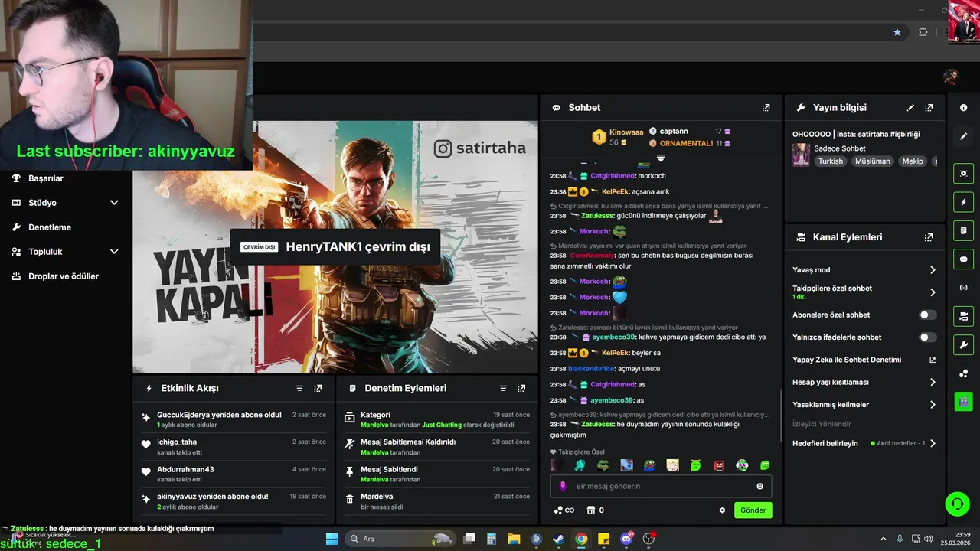The image size is (980, 551).
Task: Bookmark page with the browser star icon
Action: coord(897,32)
